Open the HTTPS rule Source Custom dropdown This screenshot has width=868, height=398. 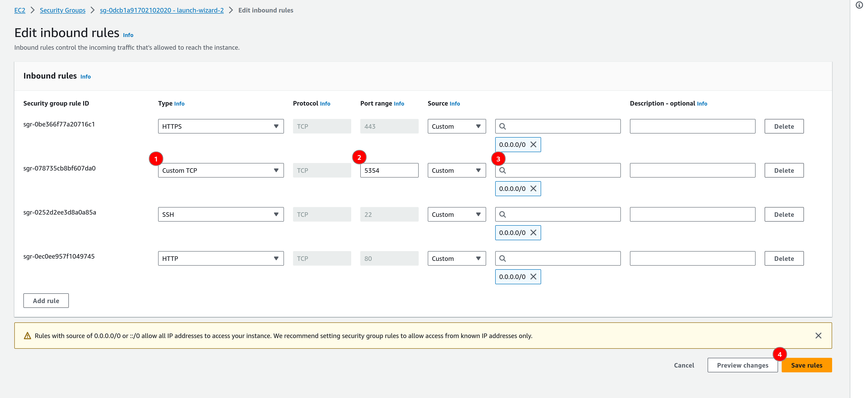tap(456, 126)
